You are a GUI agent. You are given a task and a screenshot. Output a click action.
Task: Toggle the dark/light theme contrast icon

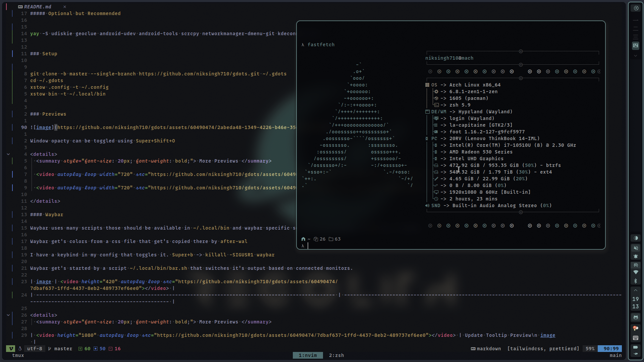[636, 238]
